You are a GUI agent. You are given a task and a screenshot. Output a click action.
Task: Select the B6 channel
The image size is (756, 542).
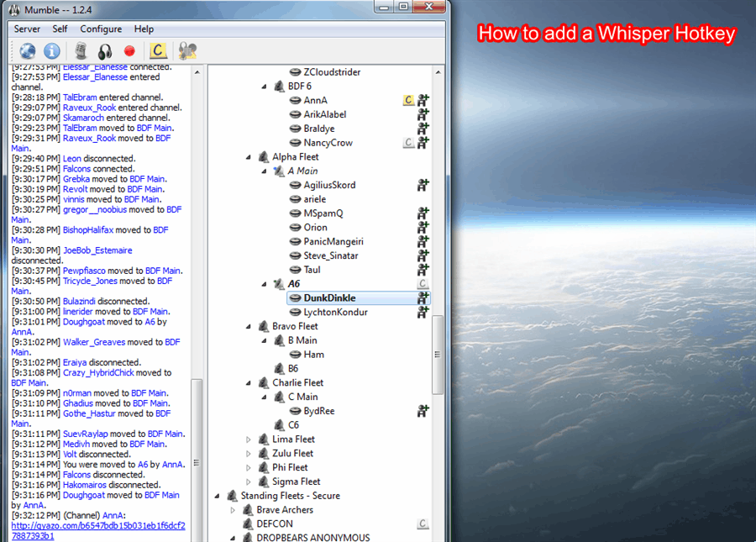pyautogui.click(x=293, y=368)
